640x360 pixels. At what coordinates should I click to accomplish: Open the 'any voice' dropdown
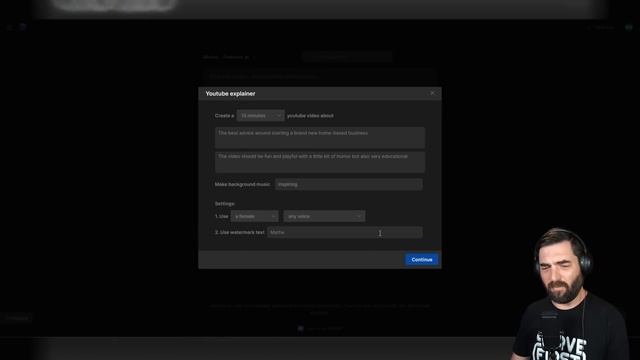324,216
